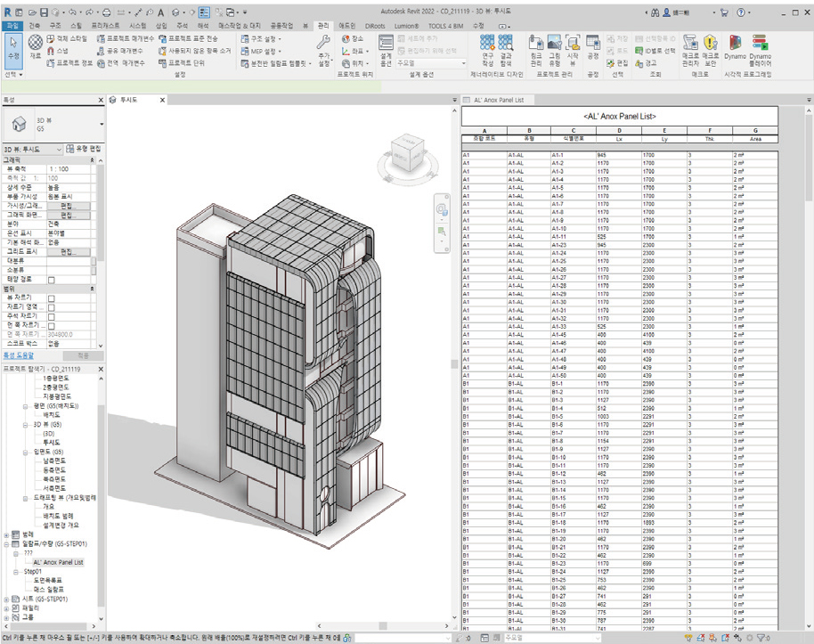Screen dimensions: 814x644
Task: Select 남측면도 in project browser
Action: coord(54,461)
